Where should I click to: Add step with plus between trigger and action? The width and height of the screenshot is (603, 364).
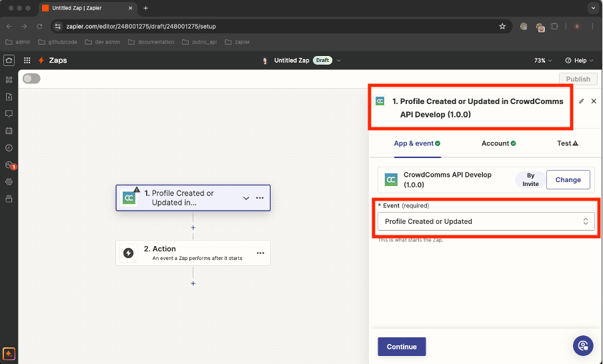click(x=193, y=227)
